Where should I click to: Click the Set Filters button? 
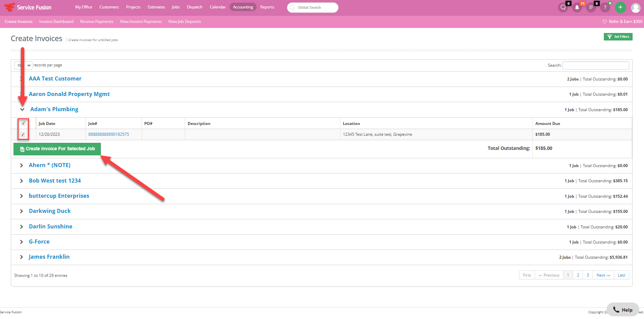click(618, 37)
